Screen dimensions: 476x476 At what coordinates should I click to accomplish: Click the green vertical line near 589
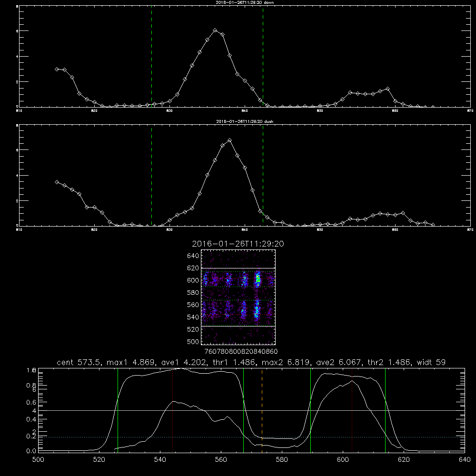click(x=310, y=410)
